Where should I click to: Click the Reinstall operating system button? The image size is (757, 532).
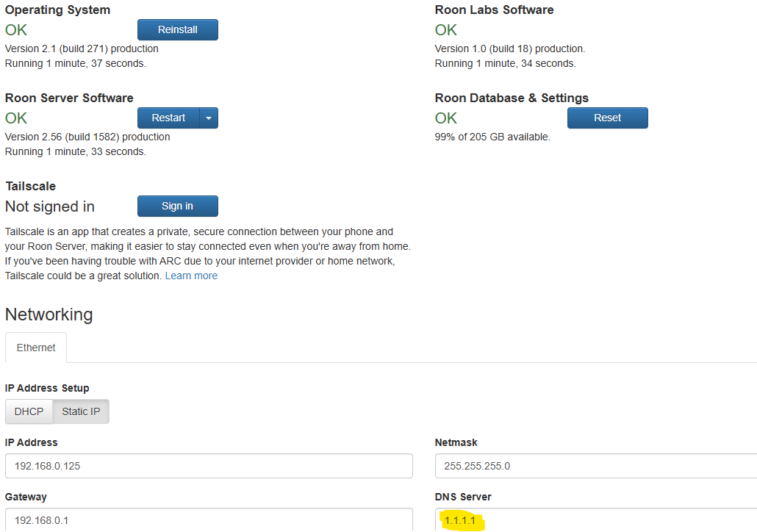(178, 30)
